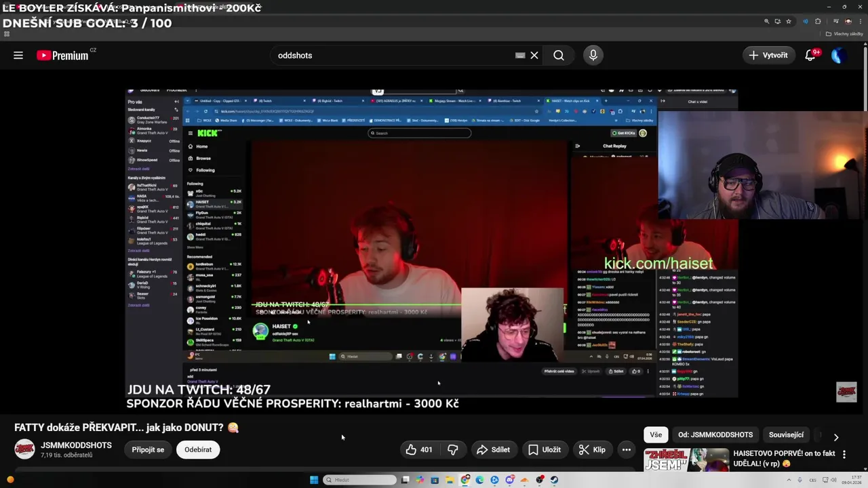868x488 pixels.
Task: Click the tab audio indicator icon
Action: point(806,21)
